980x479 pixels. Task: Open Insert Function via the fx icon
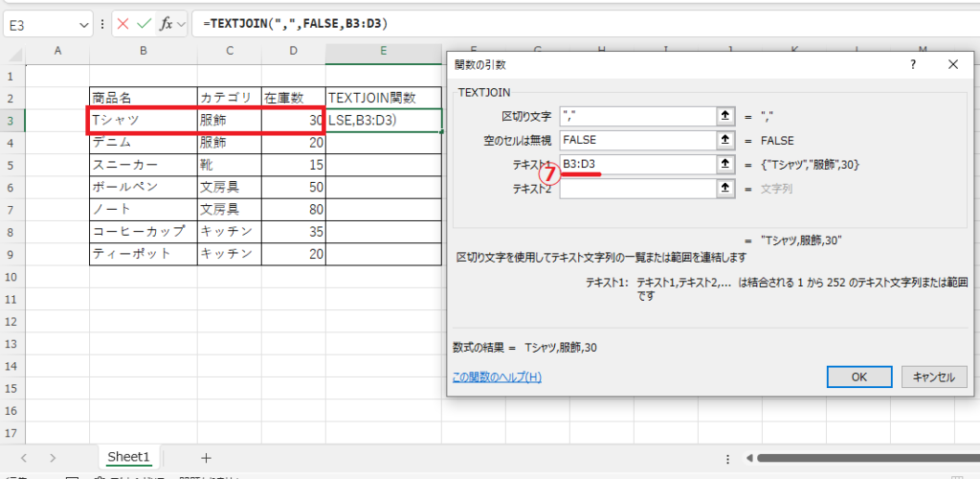click(x=166, y=24)
